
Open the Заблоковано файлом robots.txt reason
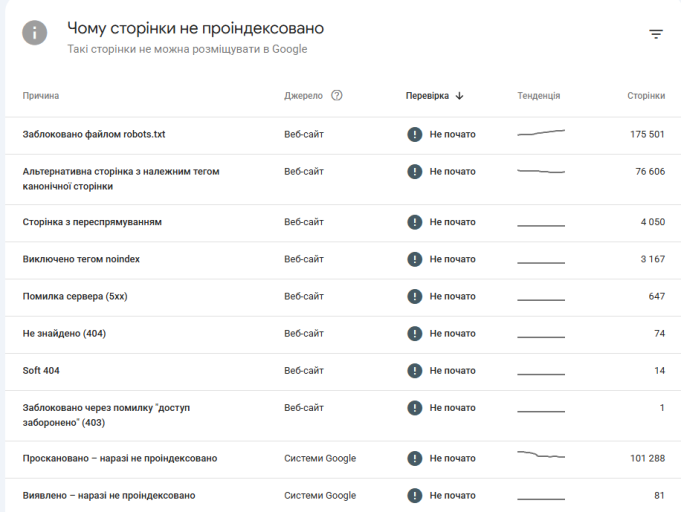tap(94, 134)
